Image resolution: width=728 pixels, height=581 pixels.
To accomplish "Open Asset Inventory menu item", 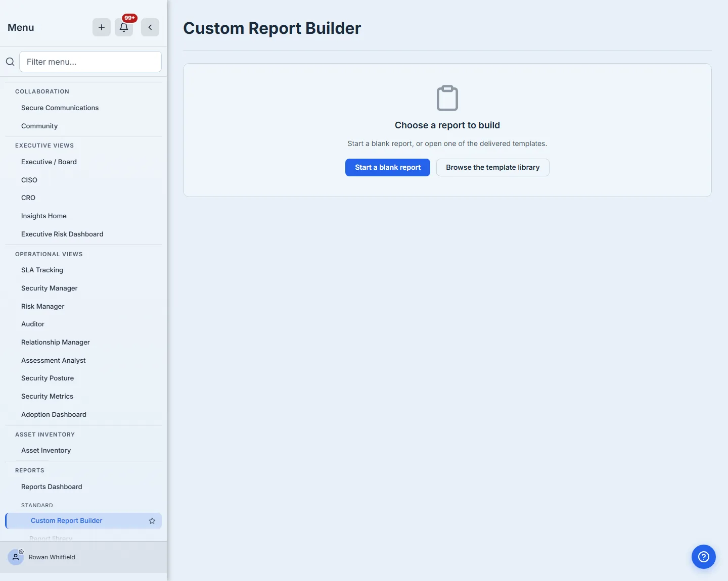I will (83, 450).
